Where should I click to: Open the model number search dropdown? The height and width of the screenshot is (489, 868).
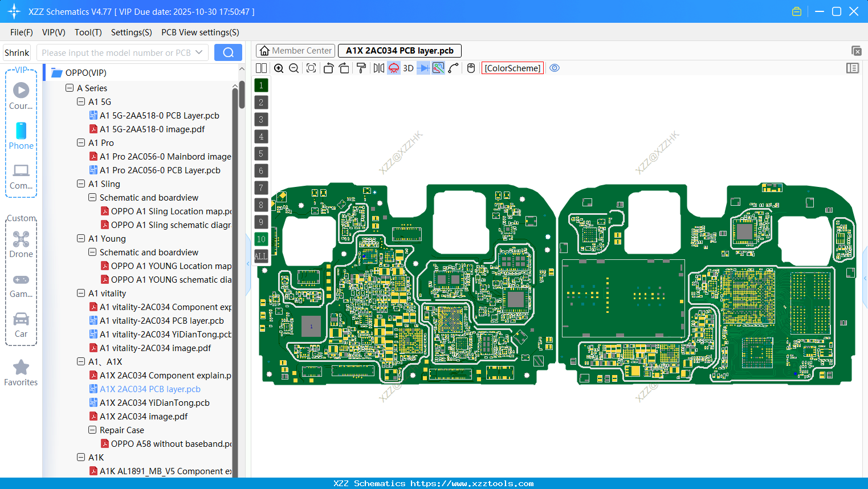point(199,52)
